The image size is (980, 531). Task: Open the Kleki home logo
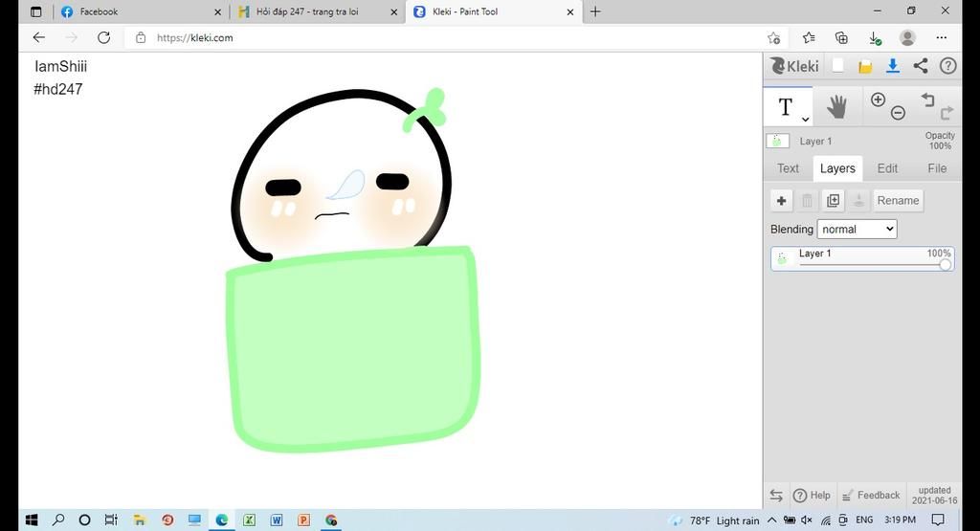click(x=794, y=66)
